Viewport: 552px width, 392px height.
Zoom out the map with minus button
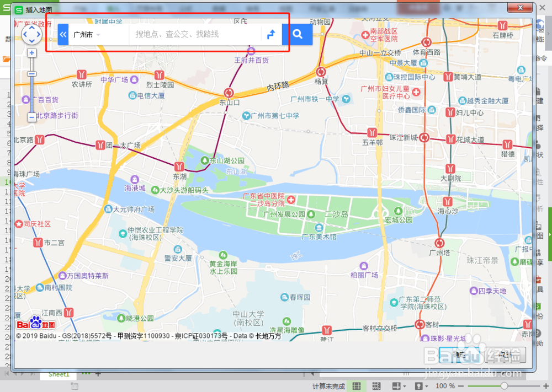coord(31,117)
